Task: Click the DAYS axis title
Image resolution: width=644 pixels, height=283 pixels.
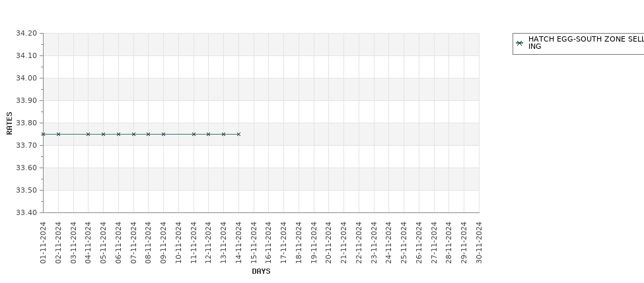Action: pyautogui.click(x=261, y=271)
